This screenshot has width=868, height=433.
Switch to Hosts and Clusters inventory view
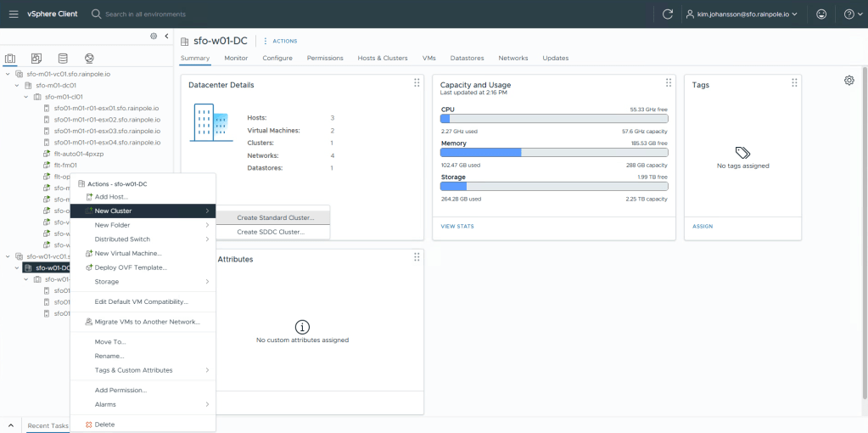(x=11, y=59)
